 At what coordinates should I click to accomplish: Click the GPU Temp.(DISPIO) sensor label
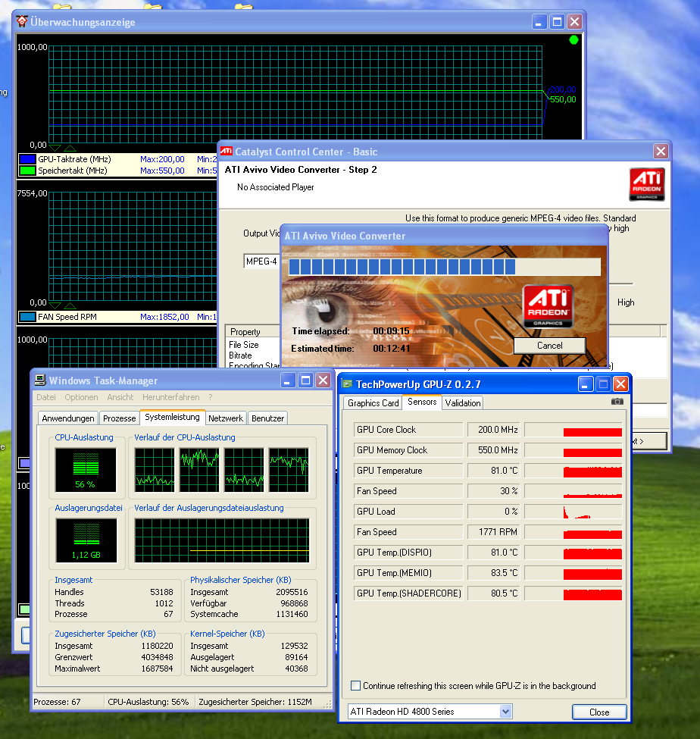408,553
